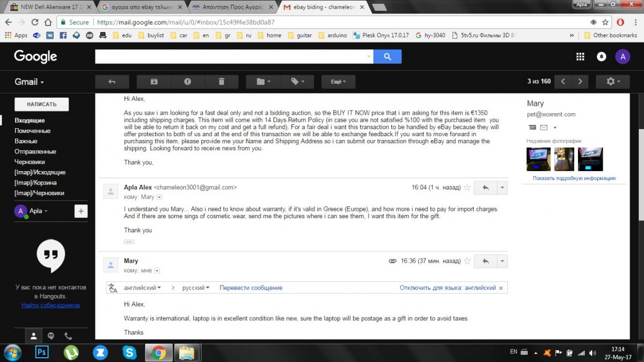Open the Отправленные folder in sidebar
Viewport: 644px width, 362px height.
(35, 151)
